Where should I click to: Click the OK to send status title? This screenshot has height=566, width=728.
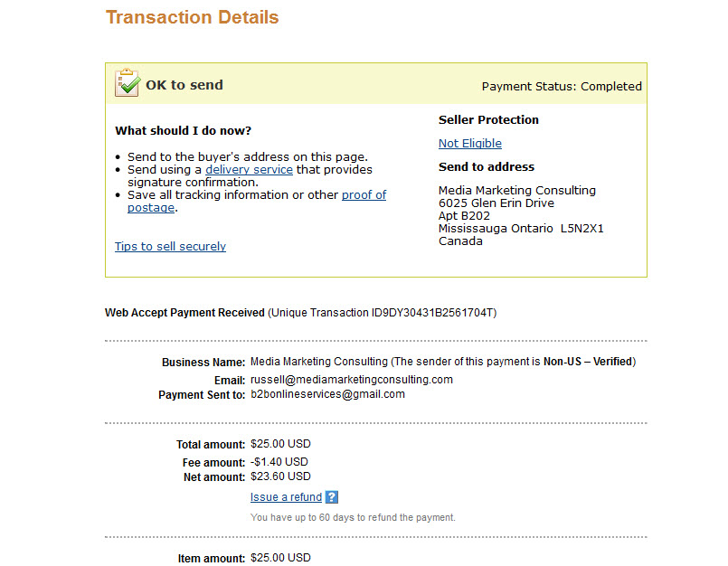[x=184, y=85]
